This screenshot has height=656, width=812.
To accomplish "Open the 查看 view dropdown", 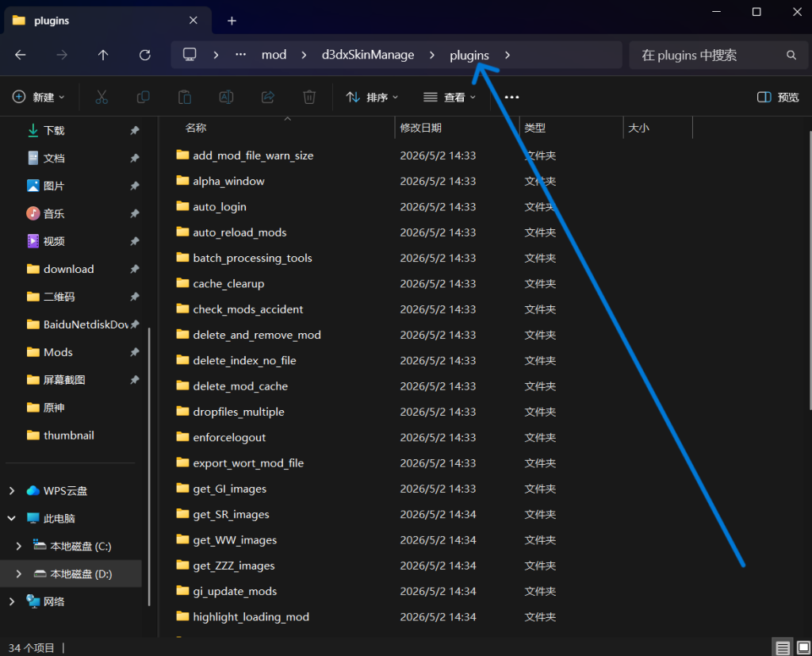I will (x=449, y=97).
